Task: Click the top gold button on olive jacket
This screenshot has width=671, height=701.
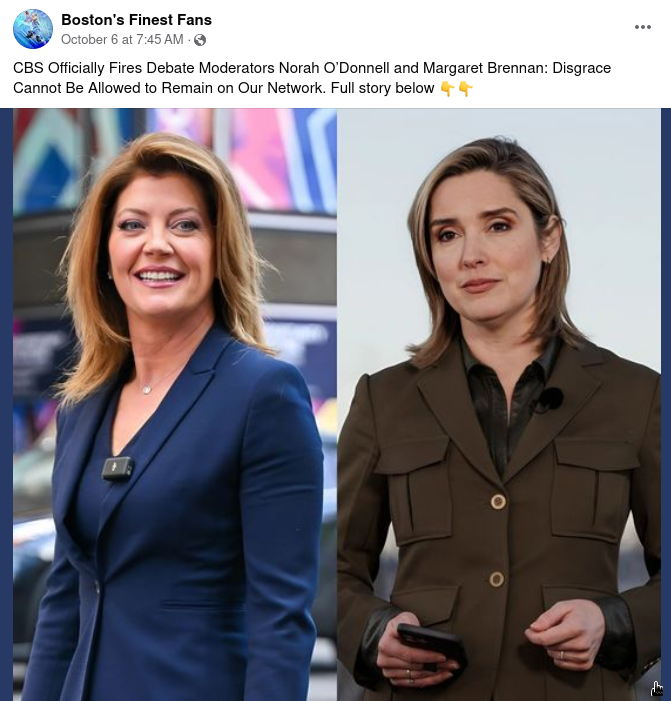Action: tap(498, 502)
